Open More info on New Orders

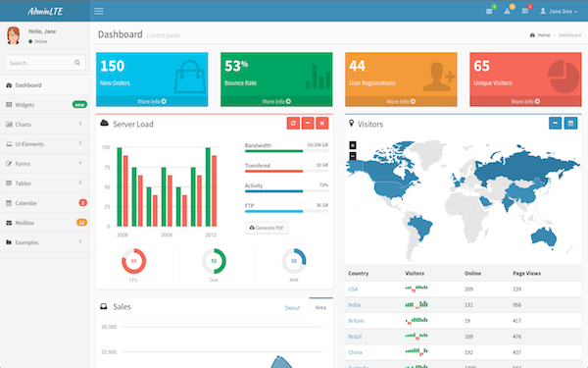(152, 101)
